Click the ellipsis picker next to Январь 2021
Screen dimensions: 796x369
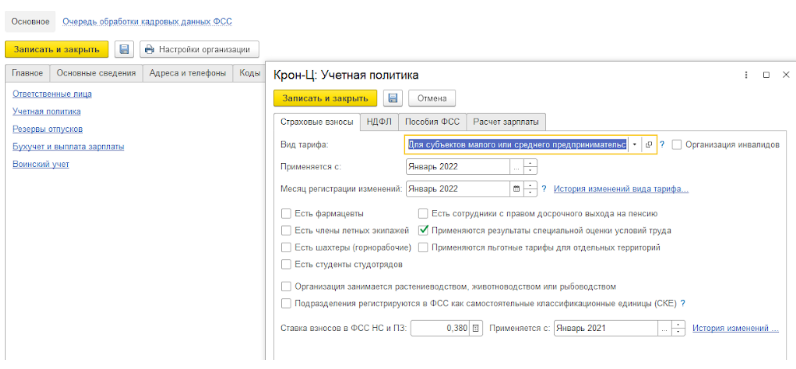point(665,328)
